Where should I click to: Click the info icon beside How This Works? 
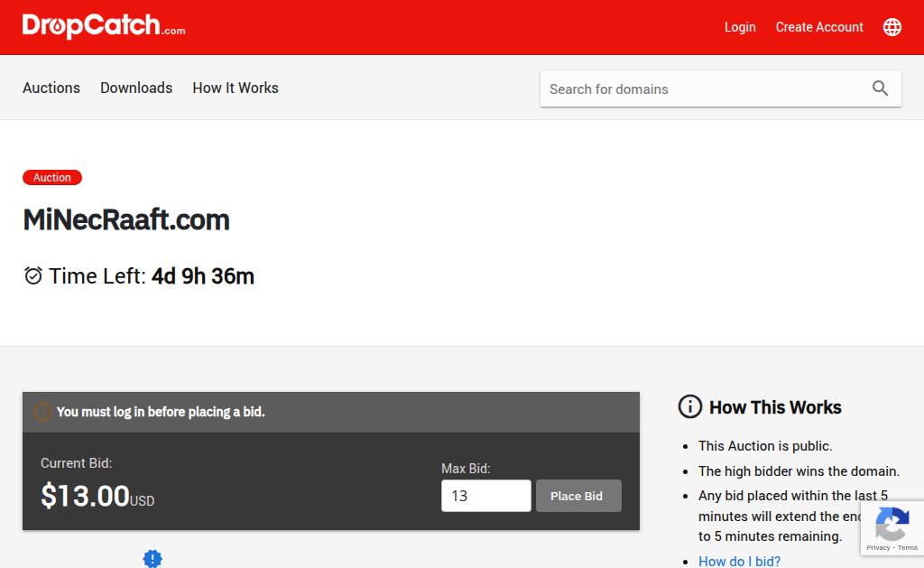coord(689,407)
